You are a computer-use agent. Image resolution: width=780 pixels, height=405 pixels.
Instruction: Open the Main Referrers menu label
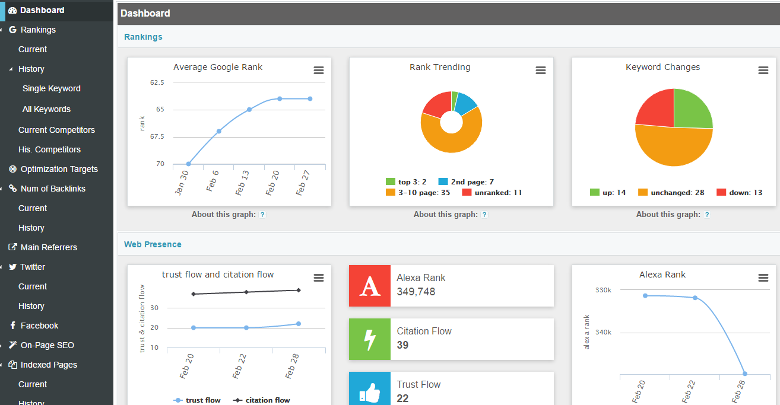[49, 247]
